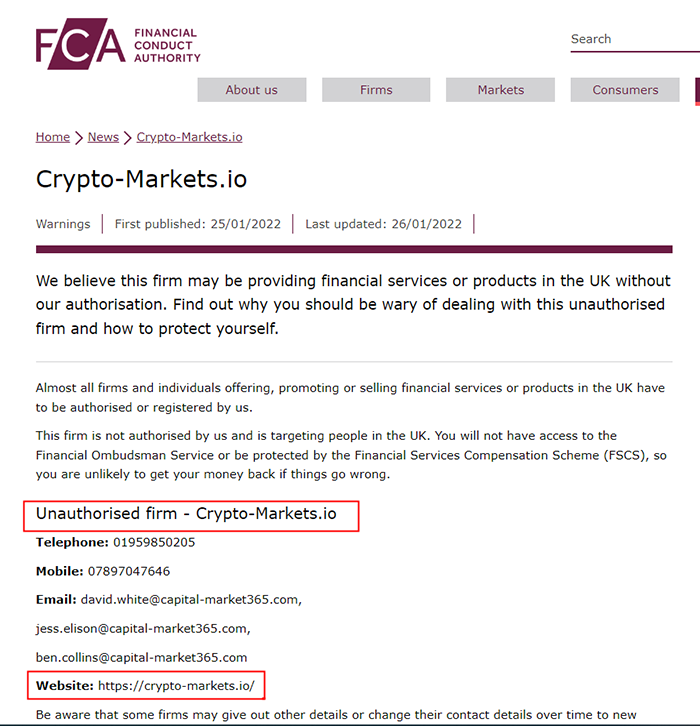Click the chevron arrow after Home breadcrumb
This screenshot has height=726, width=700.
tap(79, 138)
